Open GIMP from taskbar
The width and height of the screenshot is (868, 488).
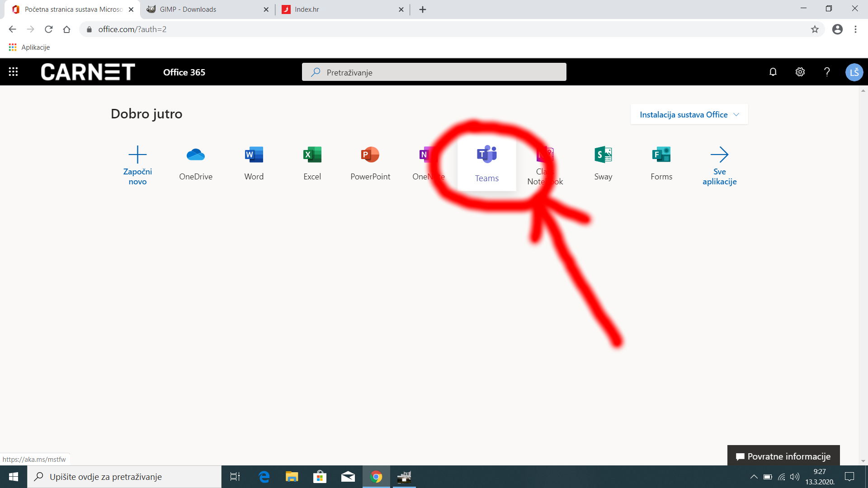coord(404,477)
